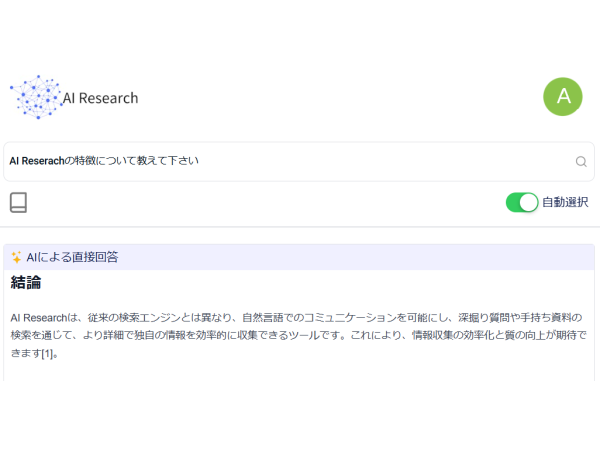Click the AI Research network logo
This screenshot has height=450, width=600.
(36, 97)
